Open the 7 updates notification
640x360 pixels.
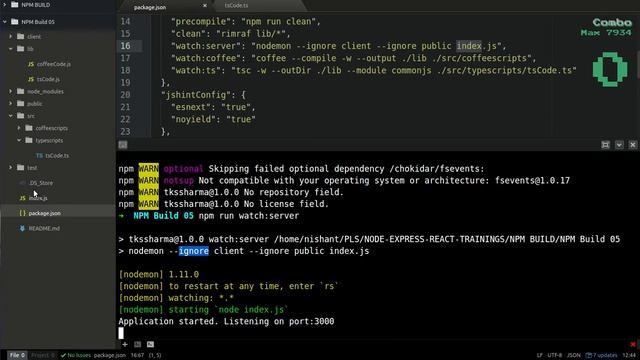(x=602, y=355)
